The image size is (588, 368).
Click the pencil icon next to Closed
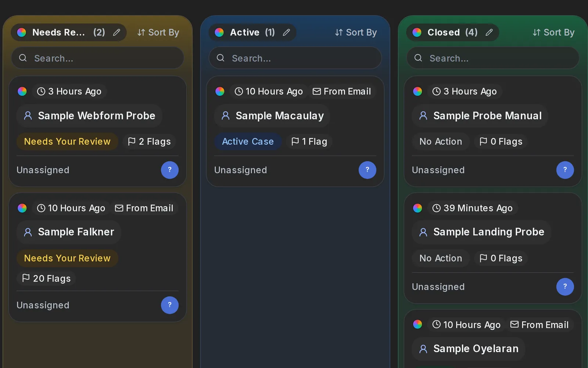[489, 32]
